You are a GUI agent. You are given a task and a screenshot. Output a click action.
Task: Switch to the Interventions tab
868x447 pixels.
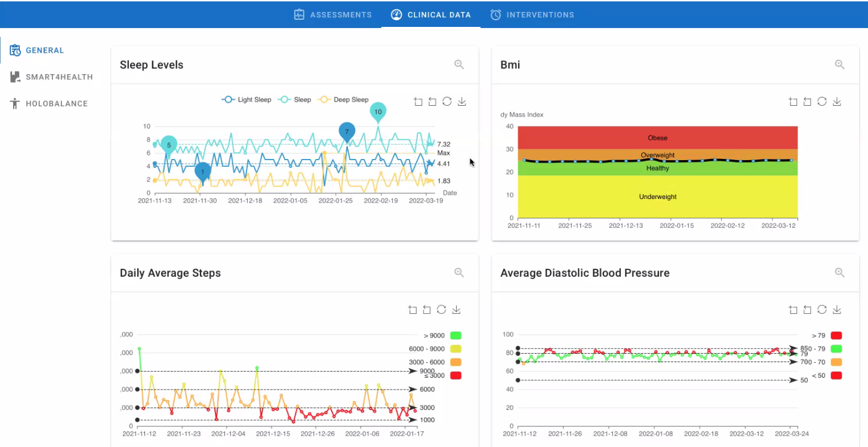point(532,14)
